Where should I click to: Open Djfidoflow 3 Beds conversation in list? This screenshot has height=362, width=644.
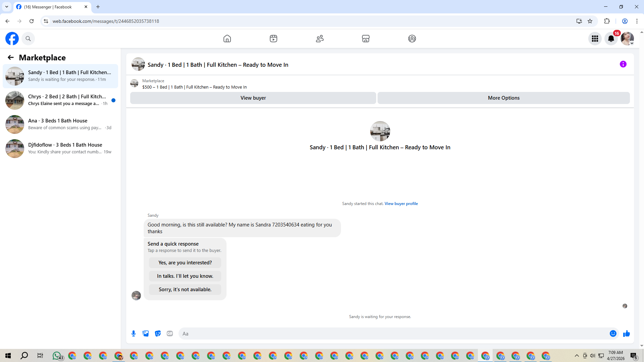point(60,149)
